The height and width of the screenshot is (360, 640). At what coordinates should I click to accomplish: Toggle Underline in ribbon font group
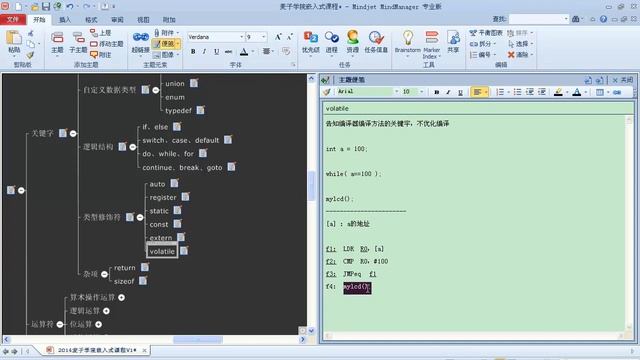coord(216,51)
